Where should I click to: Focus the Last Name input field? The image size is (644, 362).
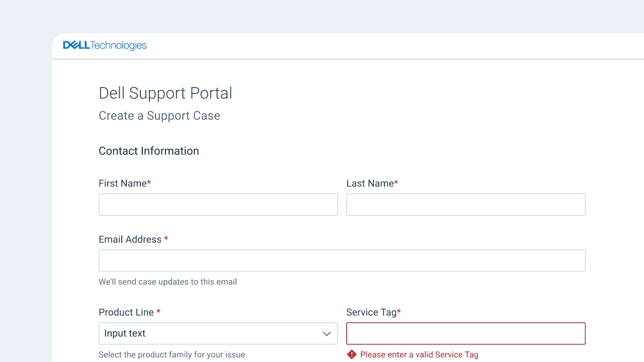coord(466,205)
